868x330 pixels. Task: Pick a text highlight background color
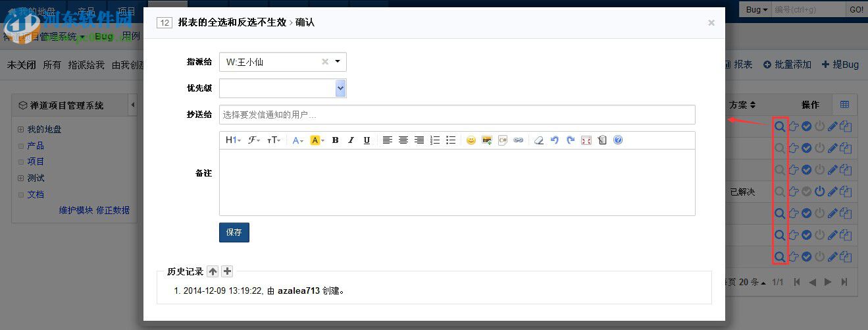[317, 140]
